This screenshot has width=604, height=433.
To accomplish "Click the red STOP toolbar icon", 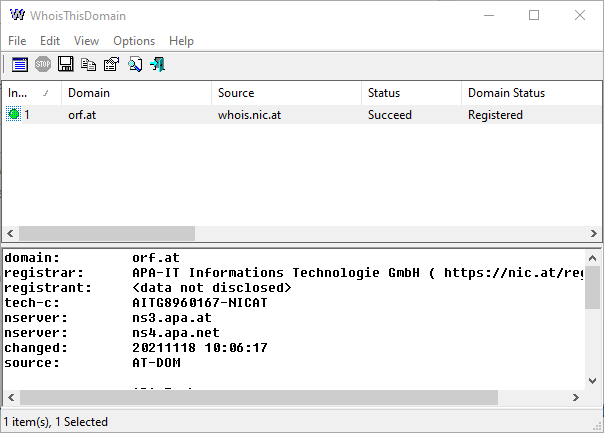I will point(43,64).
